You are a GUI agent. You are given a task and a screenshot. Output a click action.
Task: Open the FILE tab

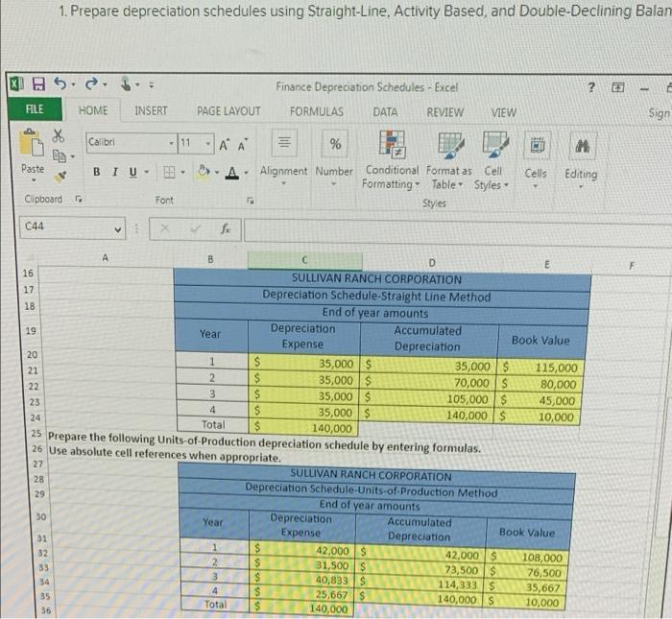click(x=35, y=109)
